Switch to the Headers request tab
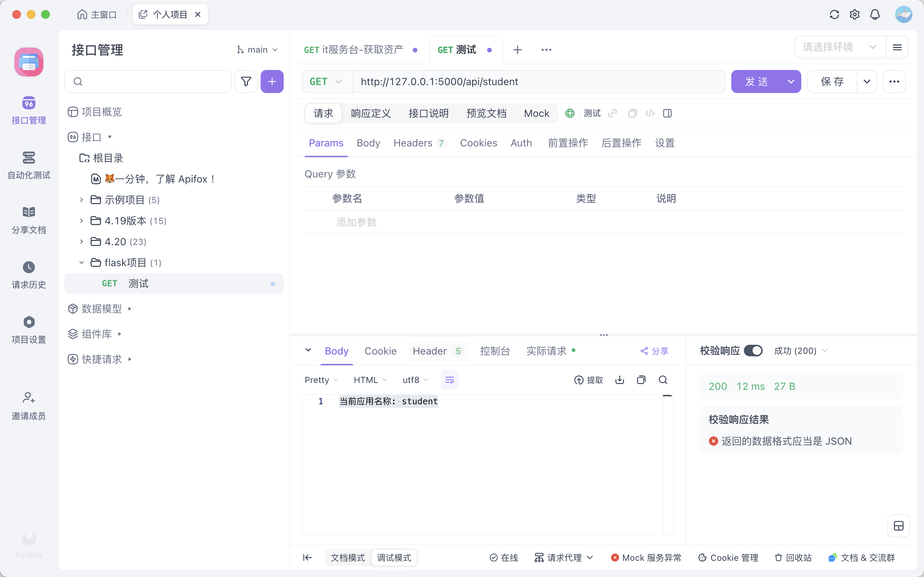This screenshot has height=577, width=924. [413, 143]
